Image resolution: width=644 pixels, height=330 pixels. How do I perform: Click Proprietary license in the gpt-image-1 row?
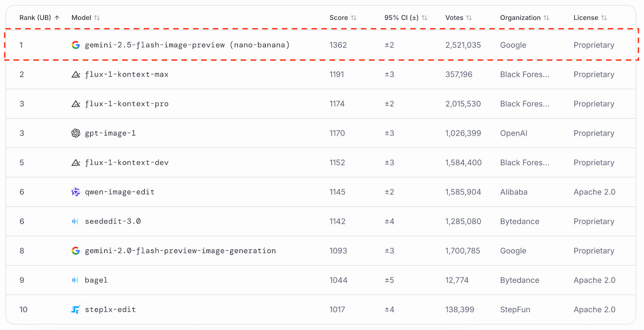tap(594, 133)
